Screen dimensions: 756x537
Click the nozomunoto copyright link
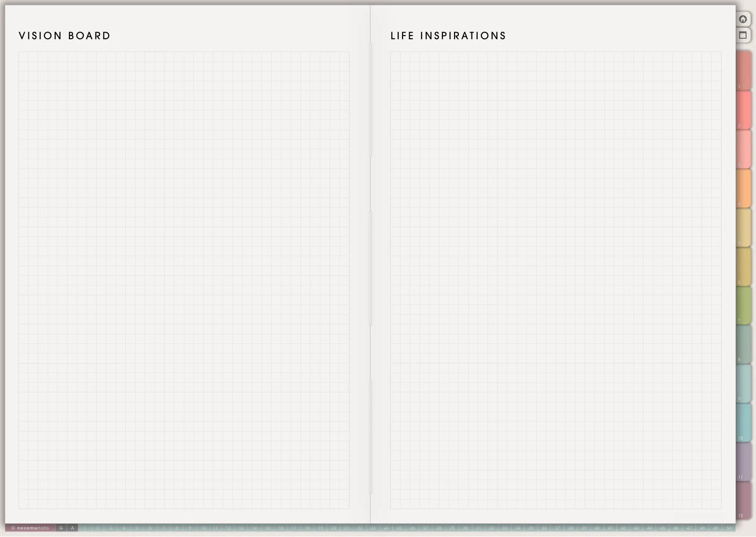click(x=30, y=528)
